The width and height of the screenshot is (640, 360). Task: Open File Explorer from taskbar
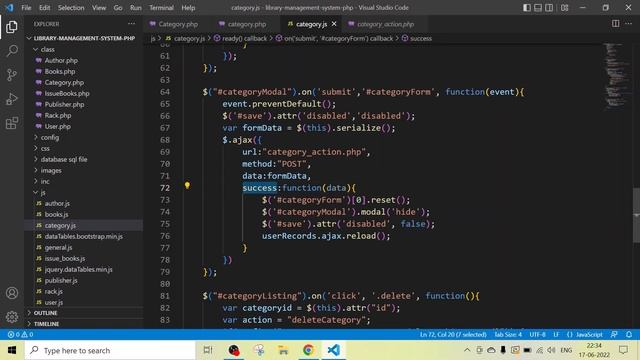[x=283, y=350]
